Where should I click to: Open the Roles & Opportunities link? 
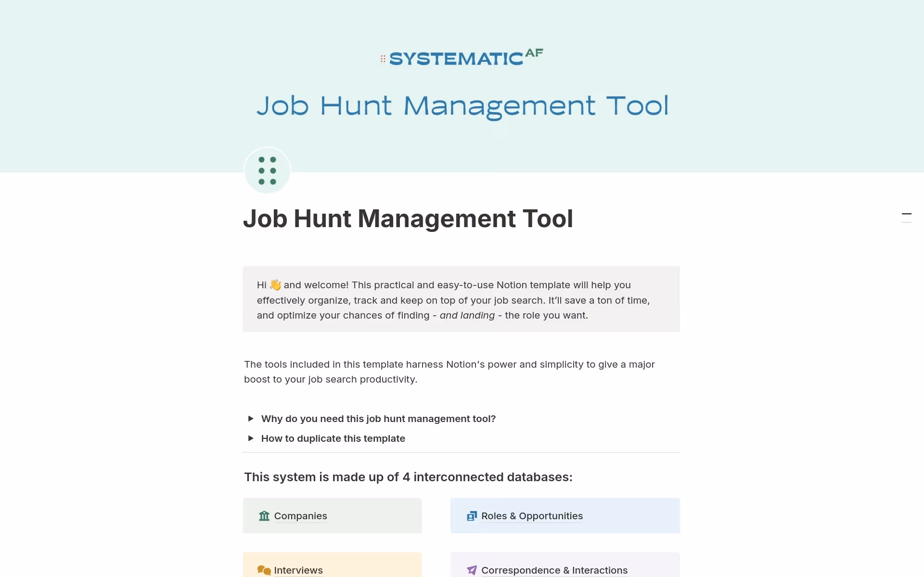532,516
